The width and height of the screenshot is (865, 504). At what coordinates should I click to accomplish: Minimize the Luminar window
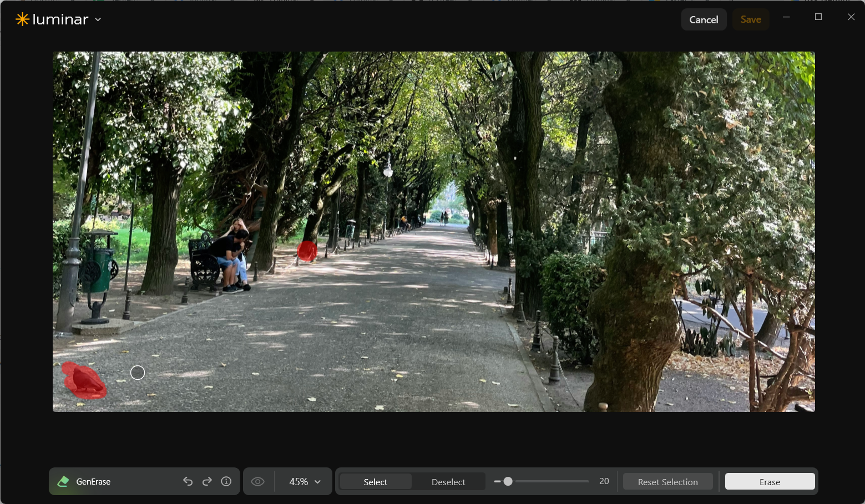(x=786, y=17)
